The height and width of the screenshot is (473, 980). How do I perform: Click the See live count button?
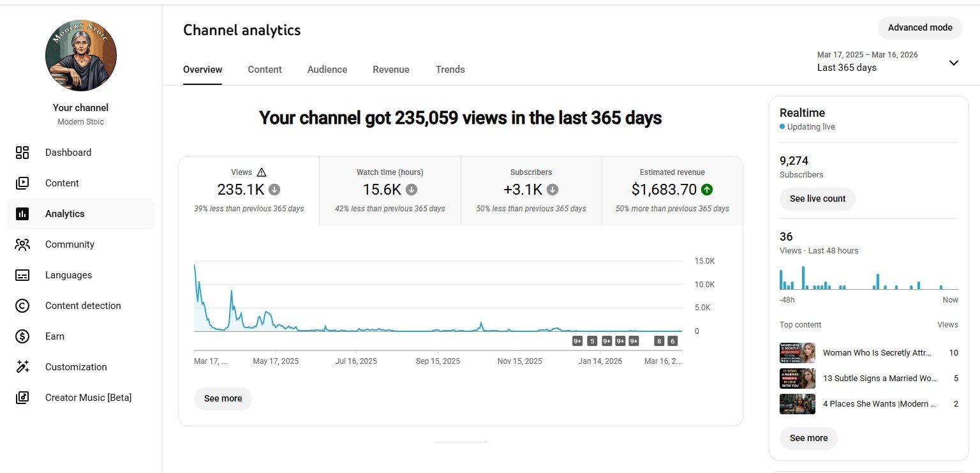tap(817, 199)
